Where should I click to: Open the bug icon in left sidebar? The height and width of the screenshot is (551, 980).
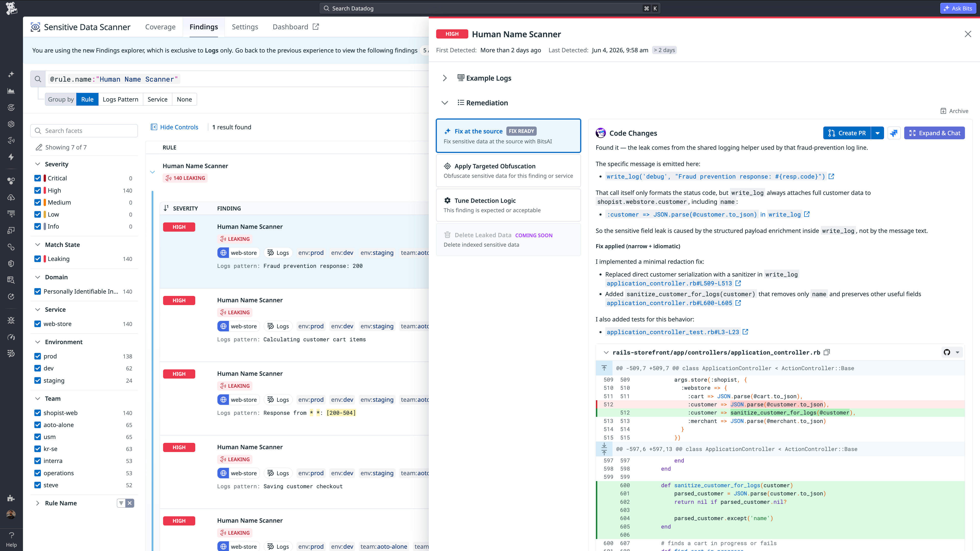point(11,320)
